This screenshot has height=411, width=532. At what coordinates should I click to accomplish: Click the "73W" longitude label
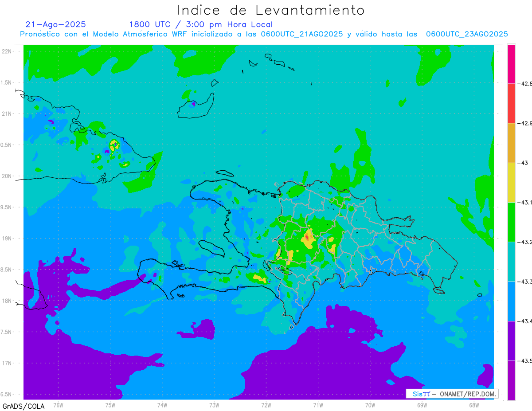pos(214,405)
